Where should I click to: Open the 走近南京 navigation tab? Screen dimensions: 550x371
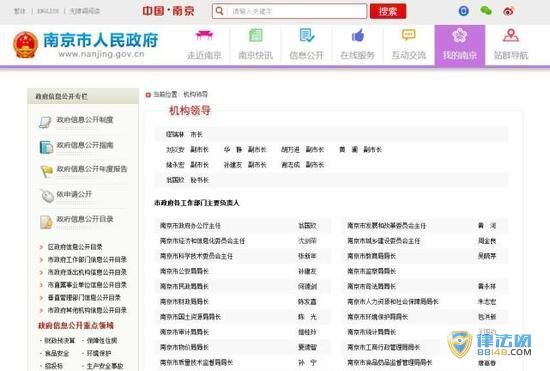[x=204, y=45]
